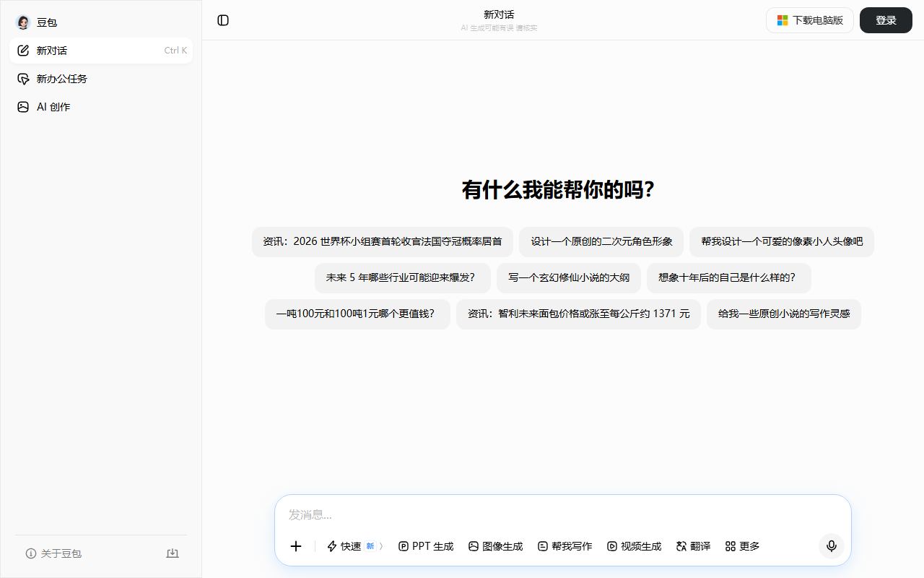Click the download app icon in sidebar footer

(173, 553)
